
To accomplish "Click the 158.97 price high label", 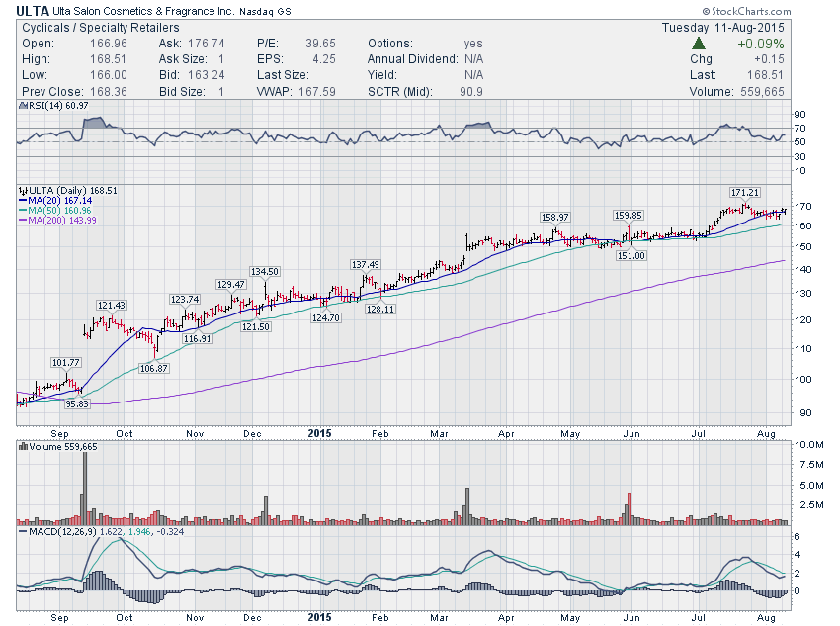I will tap(554, 217).
